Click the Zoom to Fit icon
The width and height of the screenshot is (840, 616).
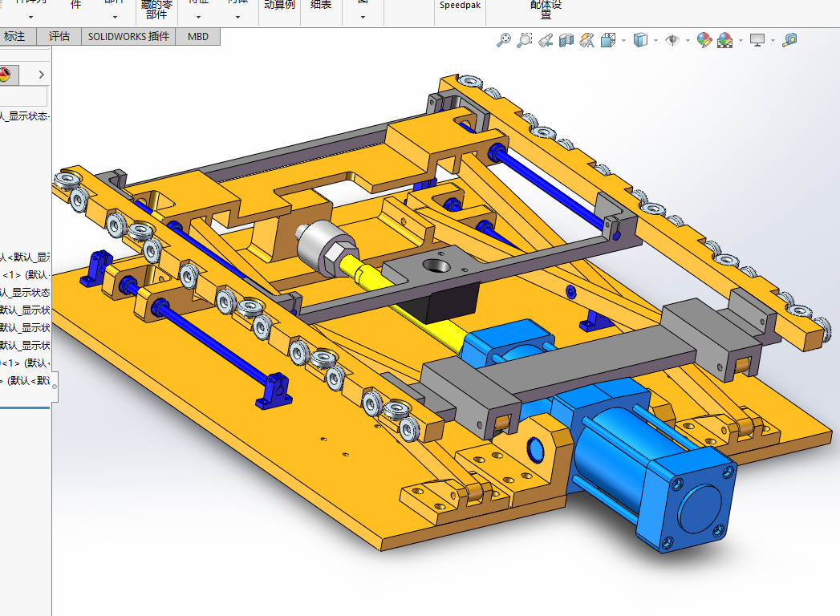pos(504,40)
